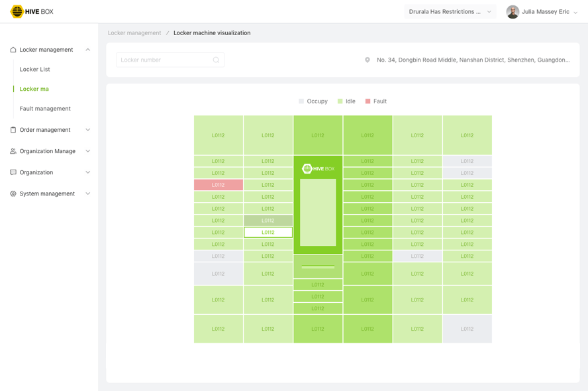Viewport: 588px width, 391px height.
Task: Click the Hive Box logo in header
Action: coord(32,11)
